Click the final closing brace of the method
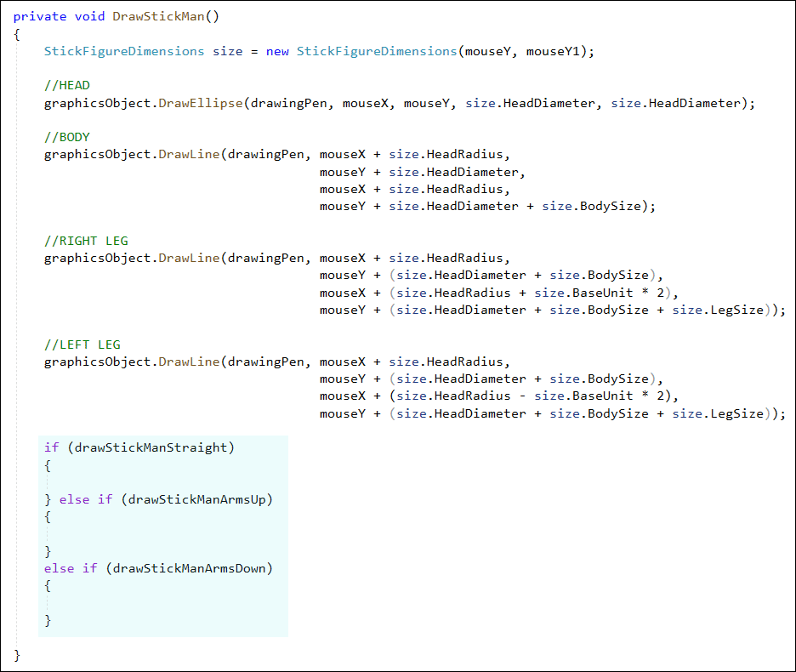Screen dimensions: 796x672 (17, 655)
